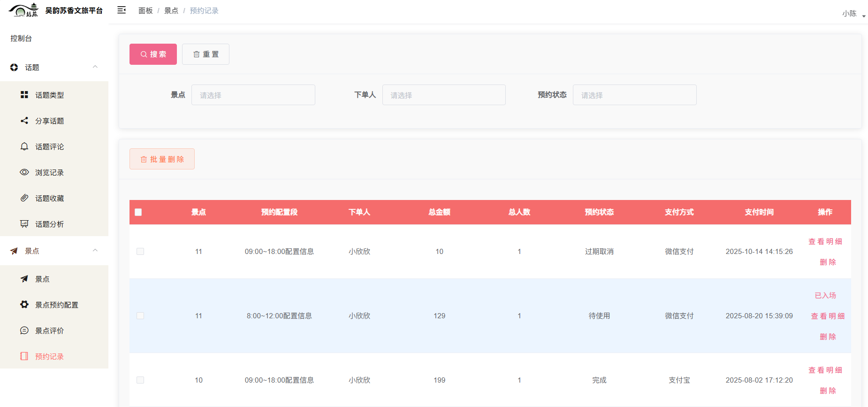Click 删除 for the 过期取消 row
The height and width of the screenshot is (407, 868).
click(828, 262)
